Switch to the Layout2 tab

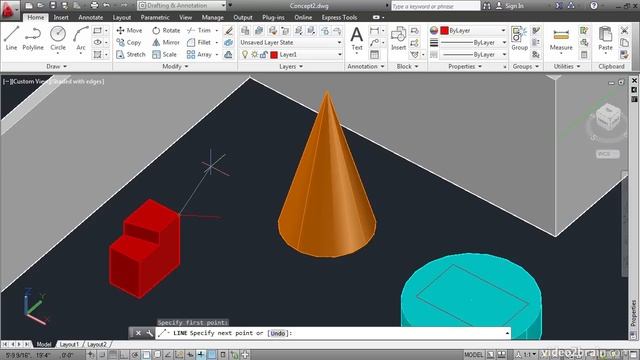(x=97, y=344)
